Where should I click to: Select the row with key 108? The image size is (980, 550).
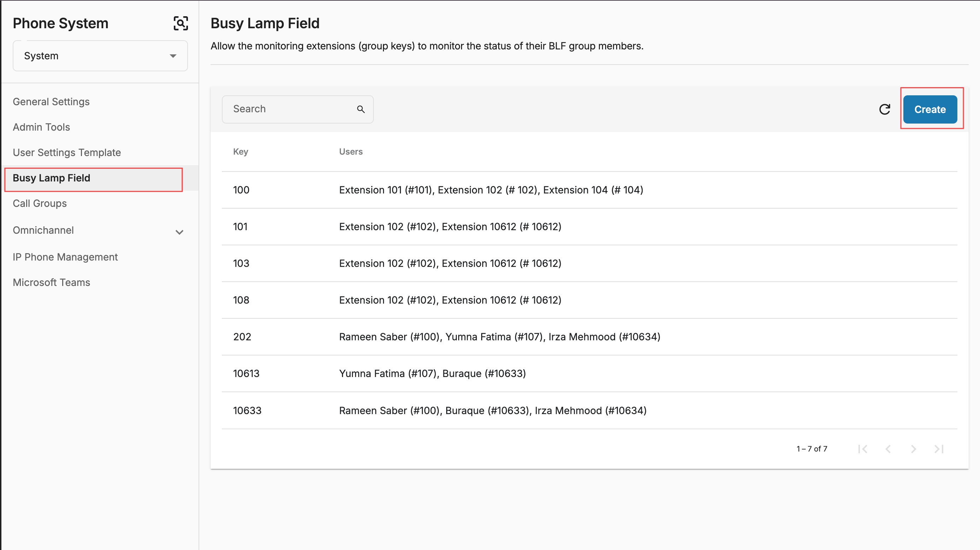tap(589, 300)
